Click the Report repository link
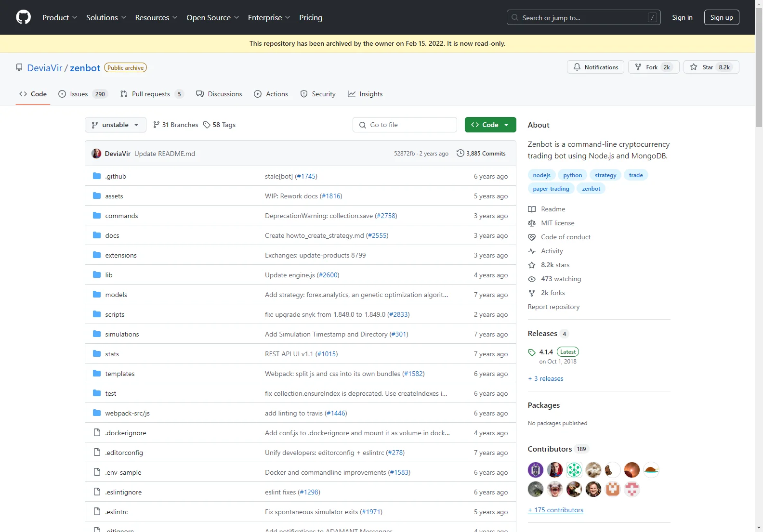The width and height of the screenshot is (763, 532). point(553,307)
